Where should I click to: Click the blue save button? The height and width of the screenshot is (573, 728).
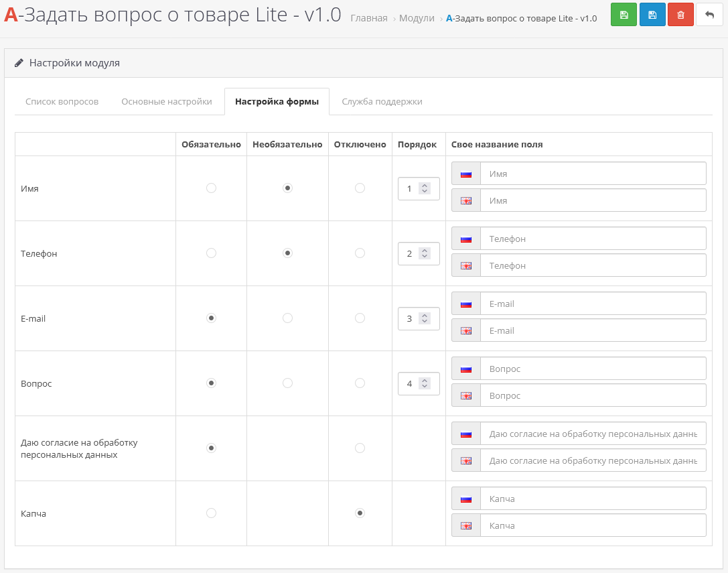[x=652, y=15]
